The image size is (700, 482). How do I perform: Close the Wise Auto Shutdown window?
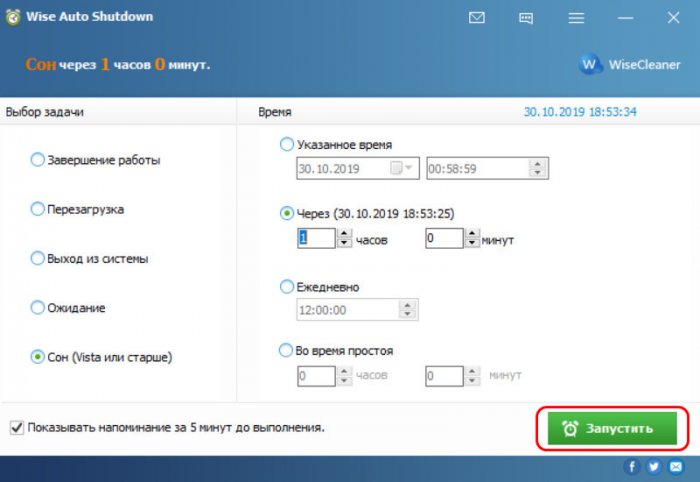point(674,17)
